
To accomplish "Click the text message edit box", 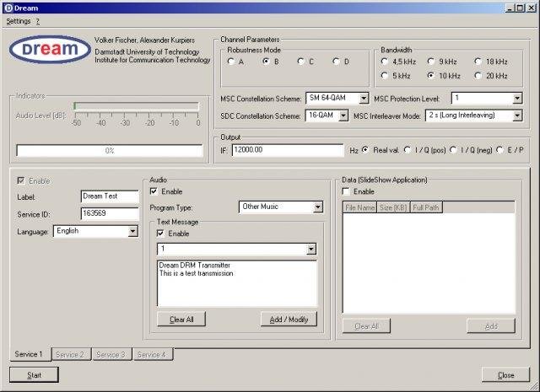I will 237,283.
